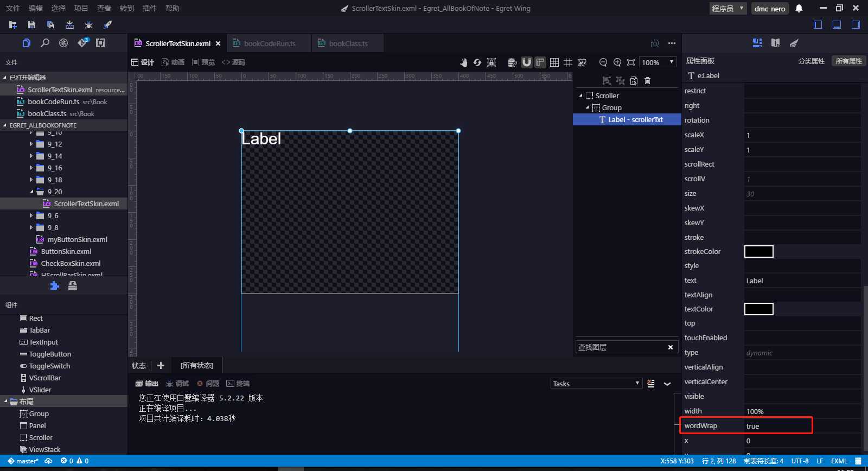Click the save all files icon
Screen dimensions: 868x471
pos(50,25)
